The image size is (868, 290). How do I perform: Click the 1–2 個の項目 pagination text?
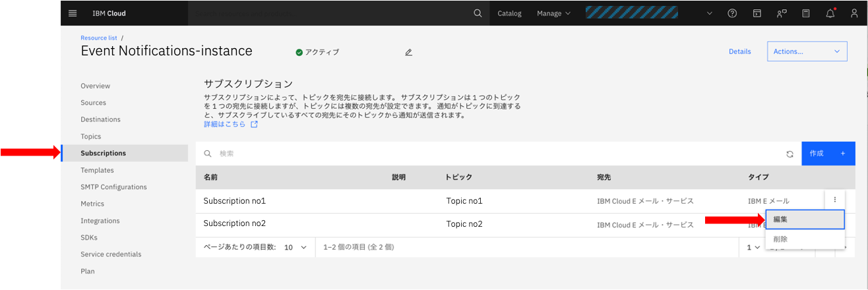pyautogui.click(x=358, y=247)
